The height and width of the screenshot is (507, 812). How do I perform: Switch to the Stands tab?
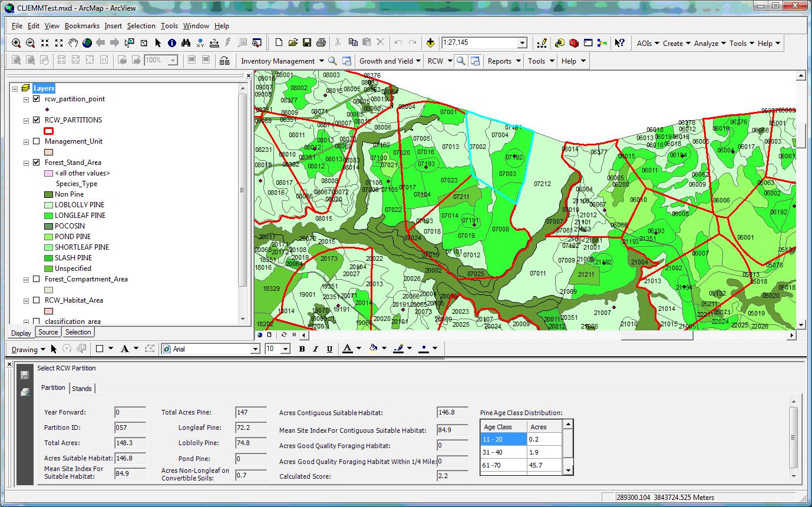coord(82,388)
